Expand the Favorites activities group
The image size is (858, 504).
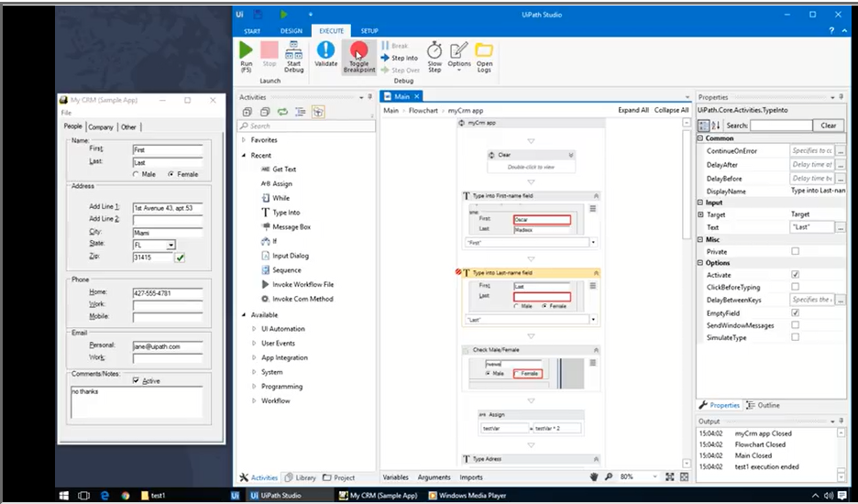click(x=244, y=140)
